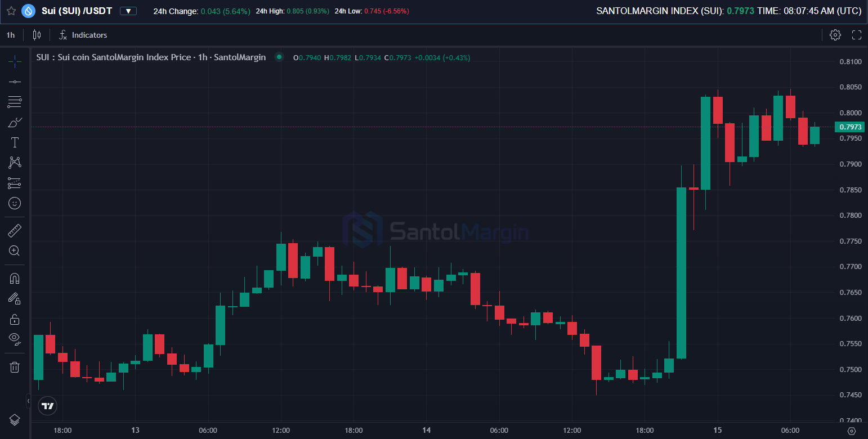The image size is (868, 439).
Task: Open the trading pair dropdown arrow
Action: 128,11
